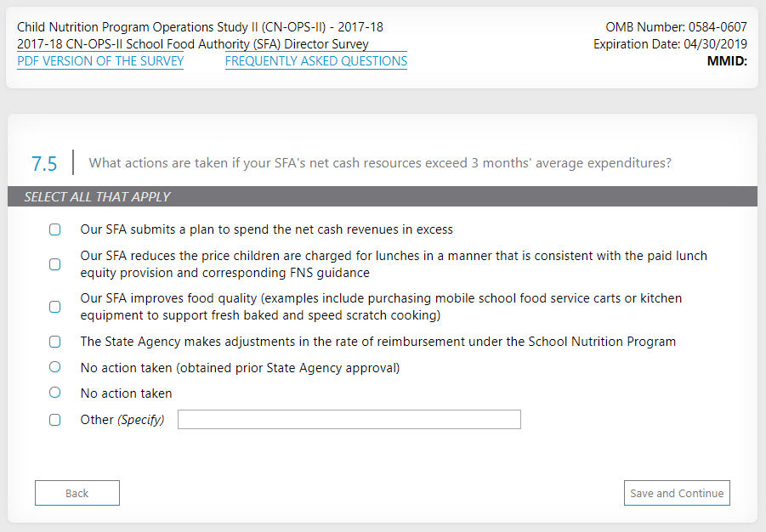Choose the plain 'No action taken' radio option
The height and width of the screenshot is (532, 766).
click(x=55, y=393)
